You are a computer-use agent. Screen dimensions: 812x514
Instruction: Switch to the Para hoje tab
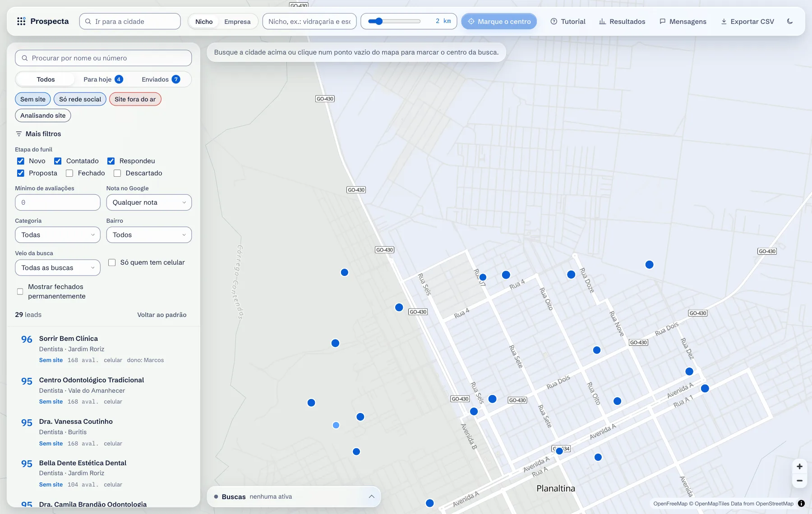[103, 79]
